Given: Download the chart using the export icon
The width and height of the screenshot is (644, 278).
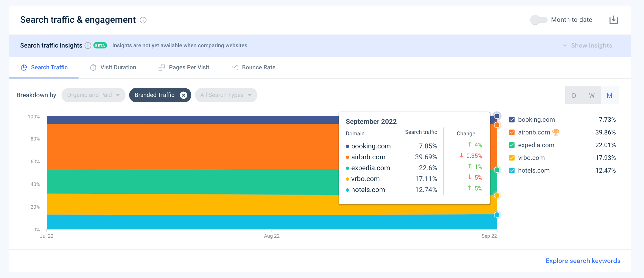Looking at the screenshot, I should pos(613,20).
